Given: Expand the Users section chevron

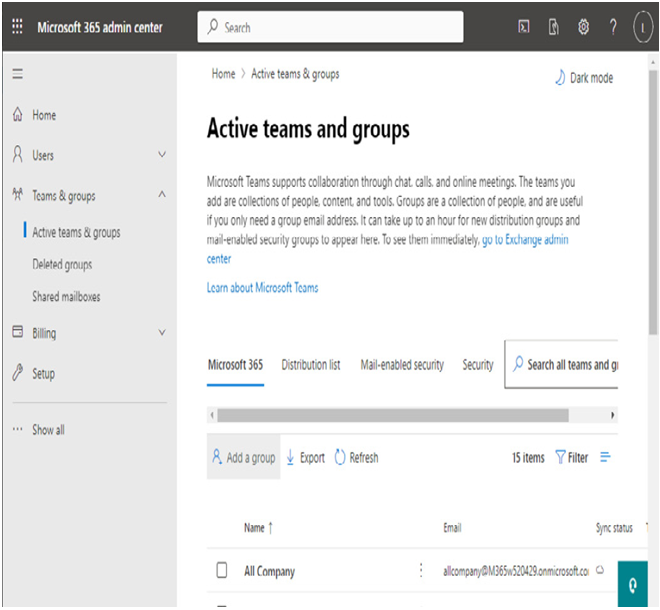Looking at the screenshot, I should [x=162, y=154].
